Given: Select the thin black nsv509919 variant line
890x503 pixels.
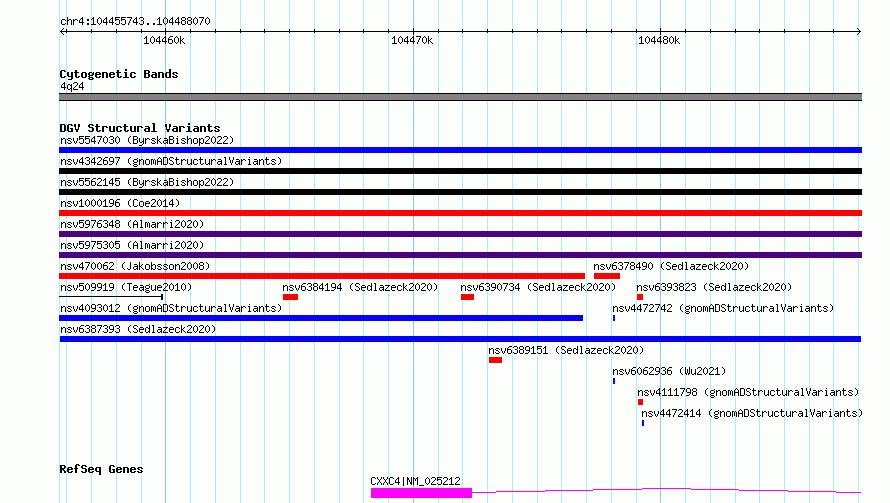Looking at the screenshot, I should point(111,296).
